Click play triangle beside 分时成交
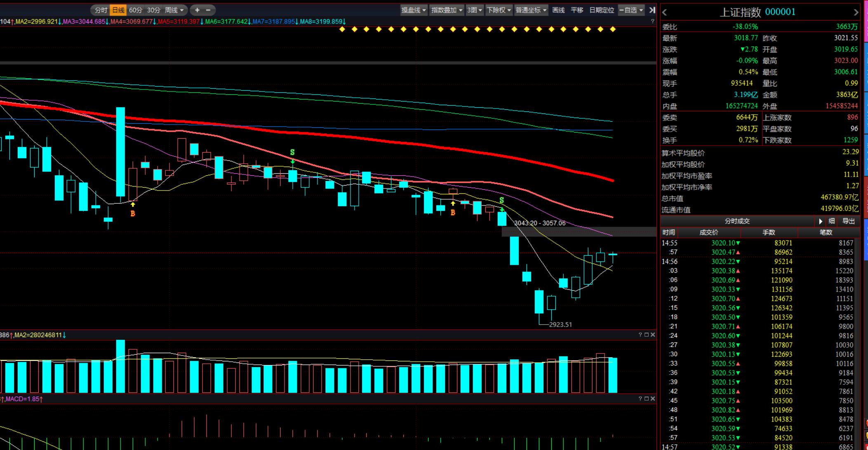The height and width of the screenshot is (450, 868). [820, 221]
